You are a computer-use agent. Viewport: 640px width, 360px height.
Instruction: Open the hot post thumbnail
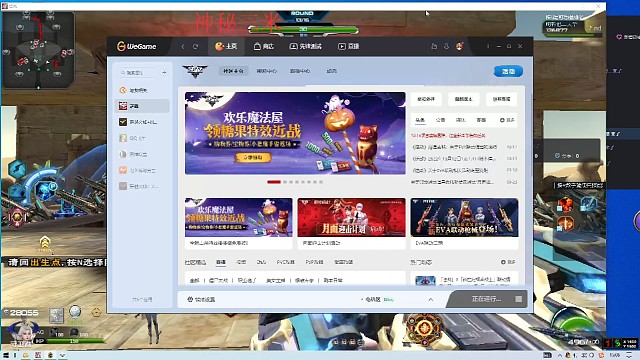tap(425, 280)
